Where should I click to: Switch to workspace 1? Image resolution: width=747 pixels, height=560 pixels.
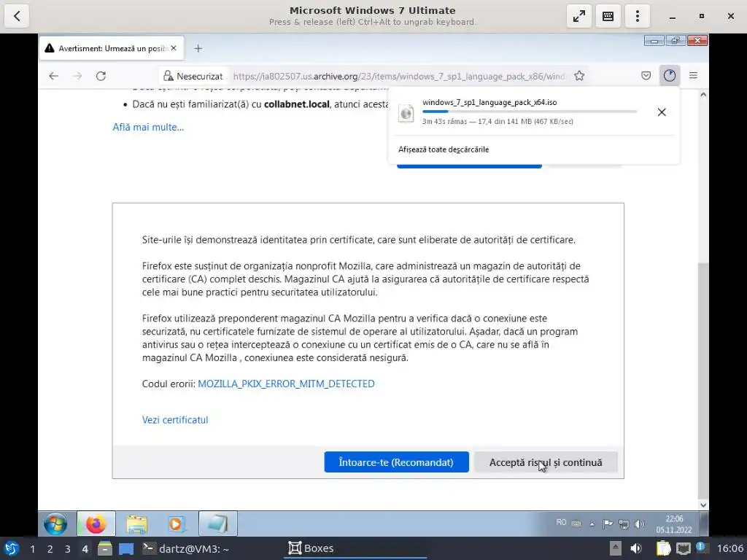(x=32, y=549)
